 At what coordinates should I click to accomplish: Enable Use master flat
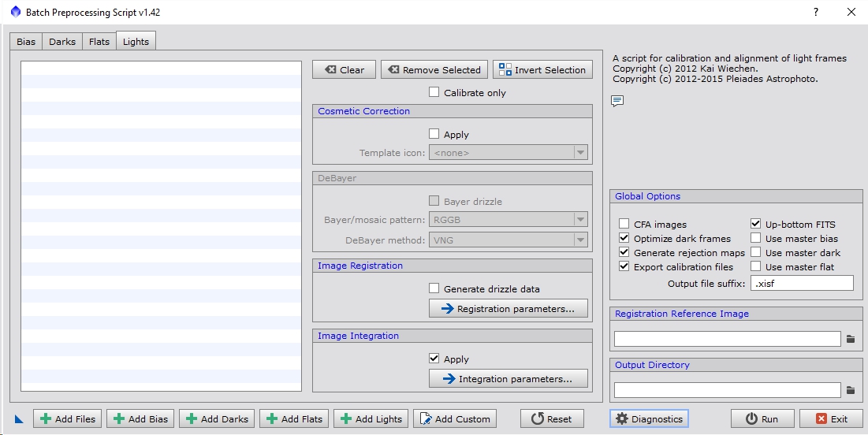(755, 266)
